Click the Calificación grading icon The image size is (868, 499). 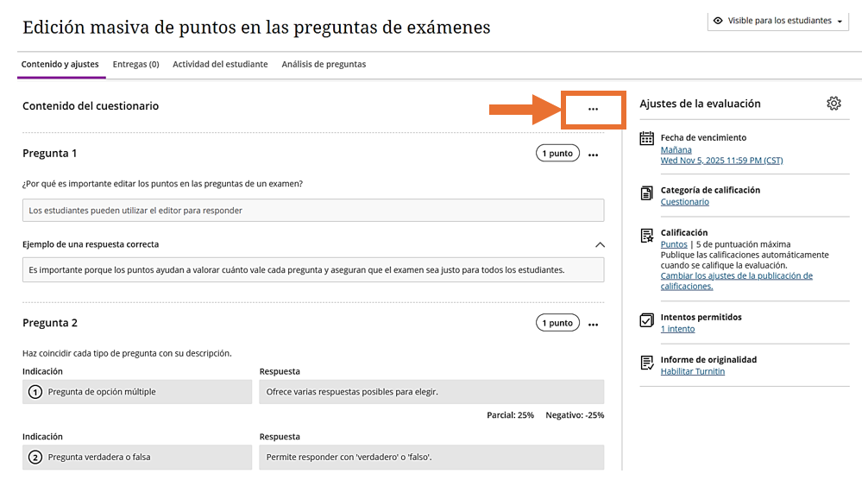tap(647, 236)
